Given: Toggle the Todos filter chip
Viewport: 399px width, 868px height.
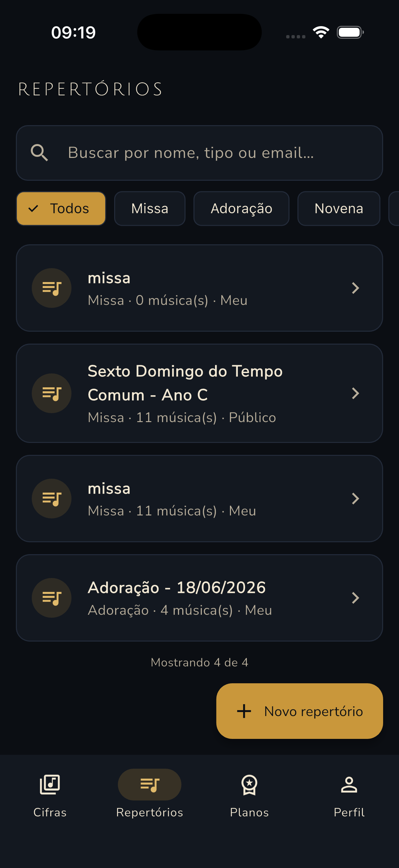Looking at the screenshot, I should tap(61, 209).
